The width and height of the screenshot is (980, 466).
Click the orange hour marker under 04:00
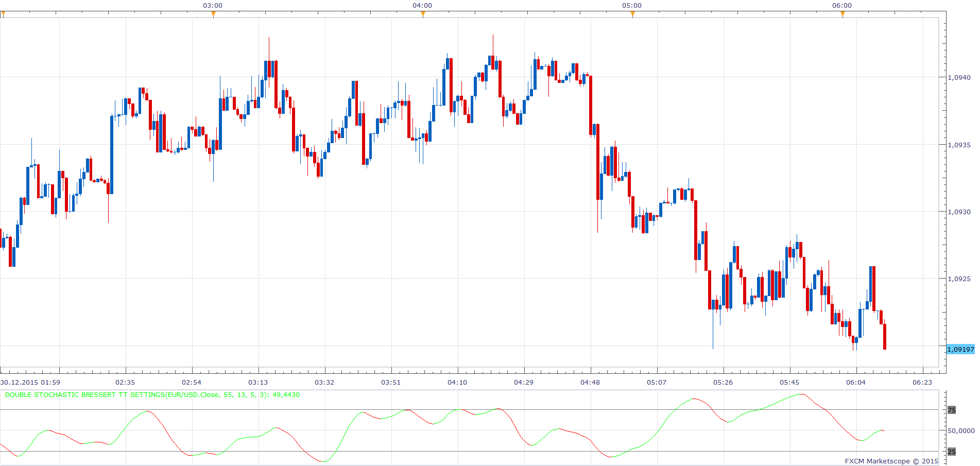pos(423,14)
